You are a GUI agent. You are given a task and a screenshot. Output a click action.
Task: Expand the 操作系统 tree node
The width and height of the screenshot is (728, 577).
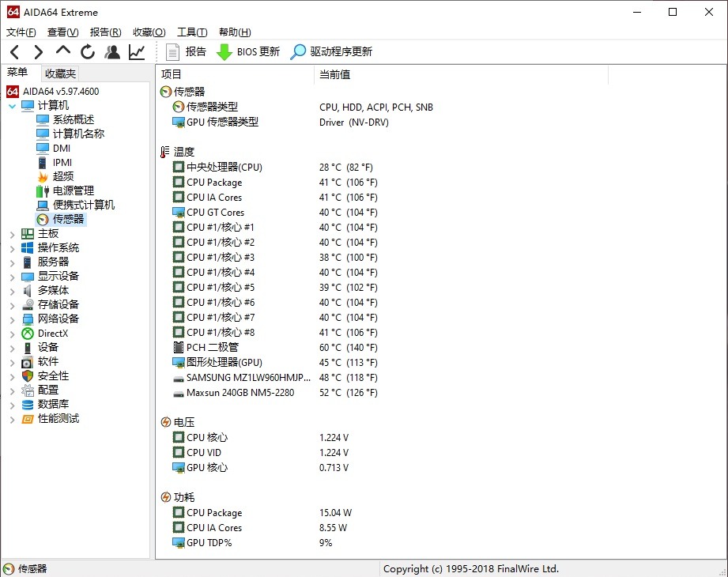tap(12, 249)
